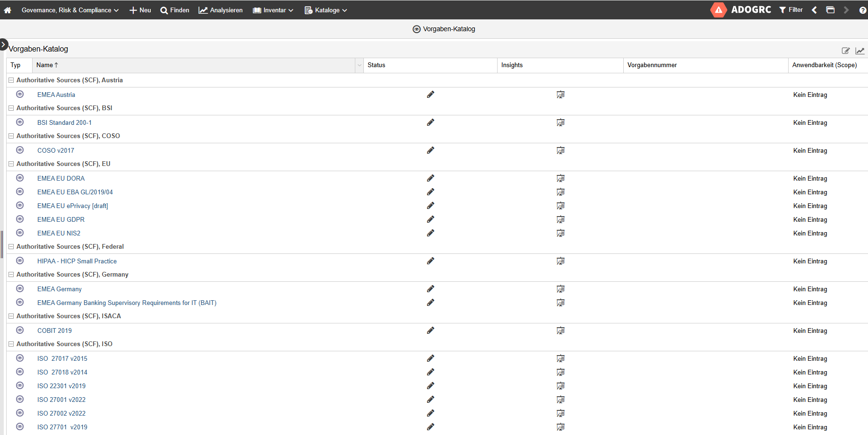Image resolution: width=868 pixels, height=435 pixels.
Task: Open the chart analysis icon at top right
Action: tap(860, 51)
